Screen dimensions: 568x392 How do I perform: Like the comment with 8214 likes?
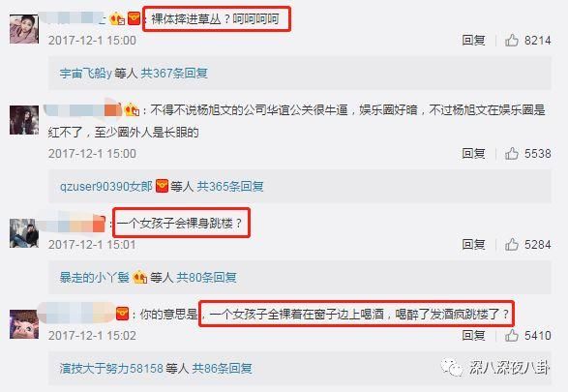coord(512,40)
